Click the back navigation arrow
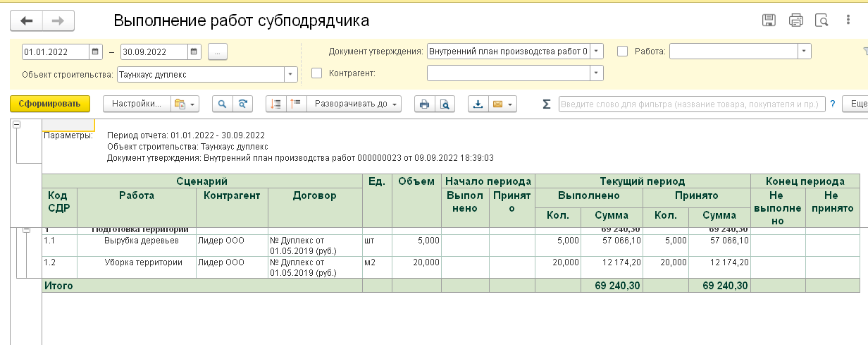 pyautogui.click(x=27, y=21)
